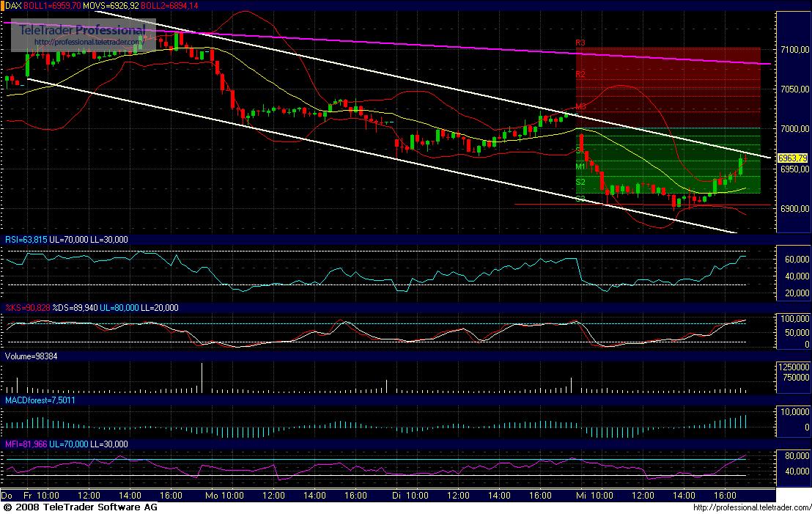Click the DAX symbol label in header
Screen dimensions: 812x514
pyautogui.click(x=13, y=6)
